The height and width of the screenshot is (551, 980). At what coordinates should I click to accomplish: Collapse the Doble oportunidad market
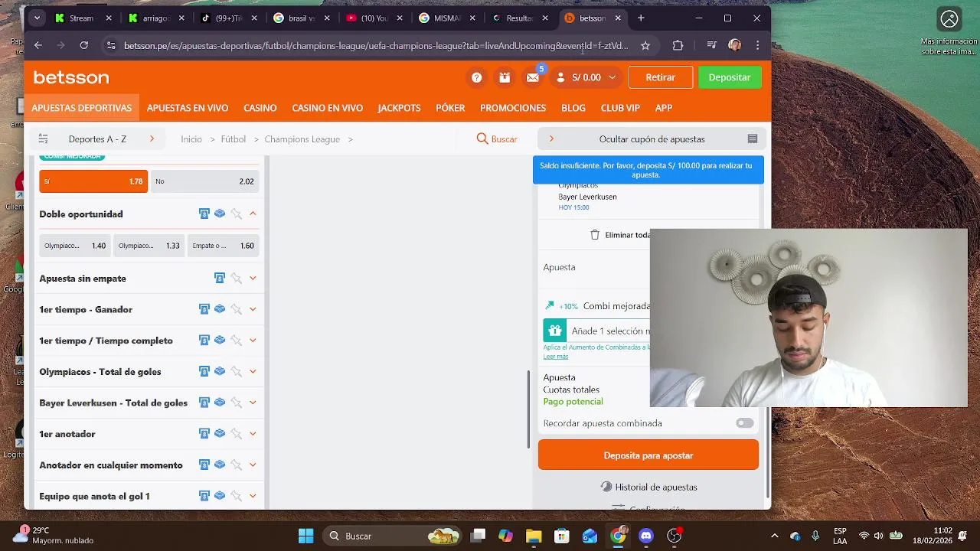[253, 214]
